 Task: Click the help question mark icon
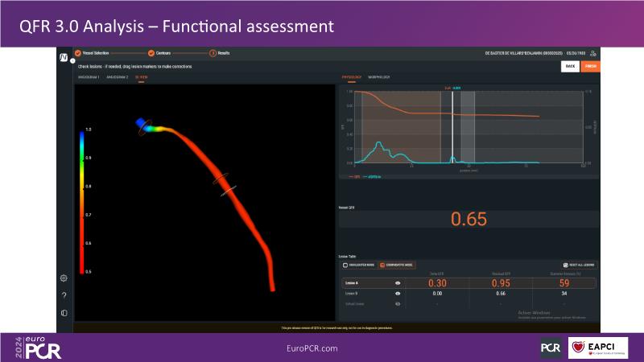click(x=64, y=295)
